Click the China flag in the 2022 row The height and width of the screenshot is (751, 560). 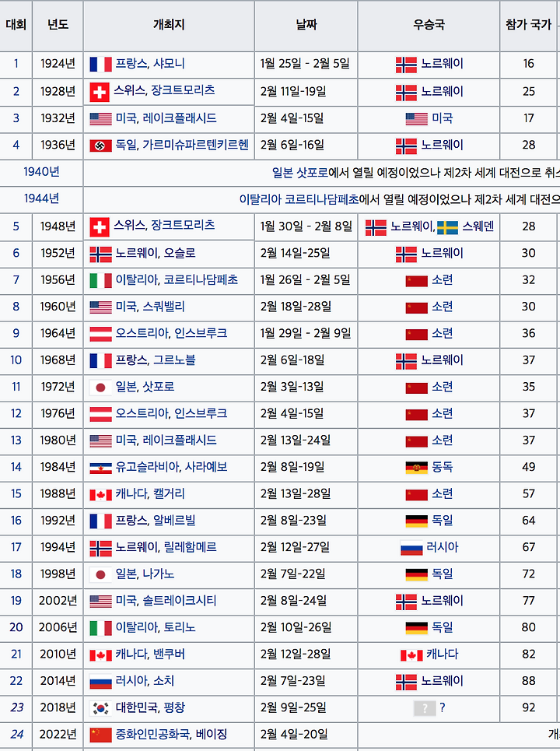(x=100, y=735)
